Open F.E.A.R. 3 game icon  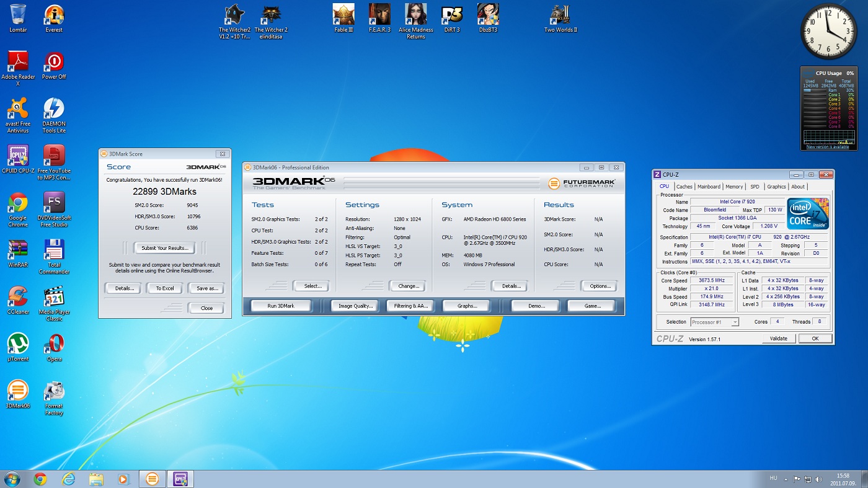tap(379, 19)
